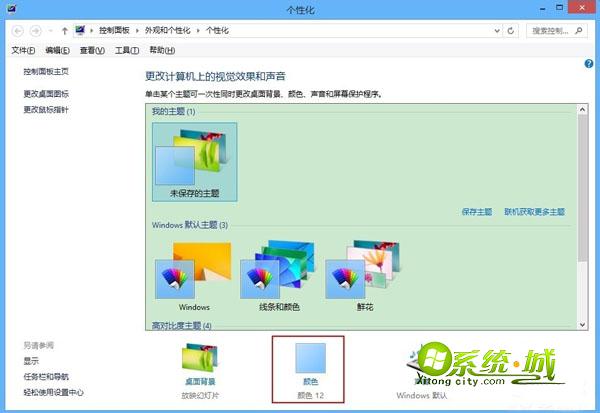Click the 颜色 12 value label

coord(310,395)
